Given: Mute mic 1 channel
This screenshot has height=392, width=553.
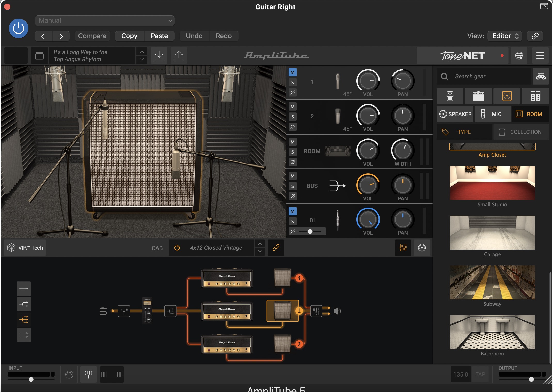Looking at the screenshot, I should 293,72.
